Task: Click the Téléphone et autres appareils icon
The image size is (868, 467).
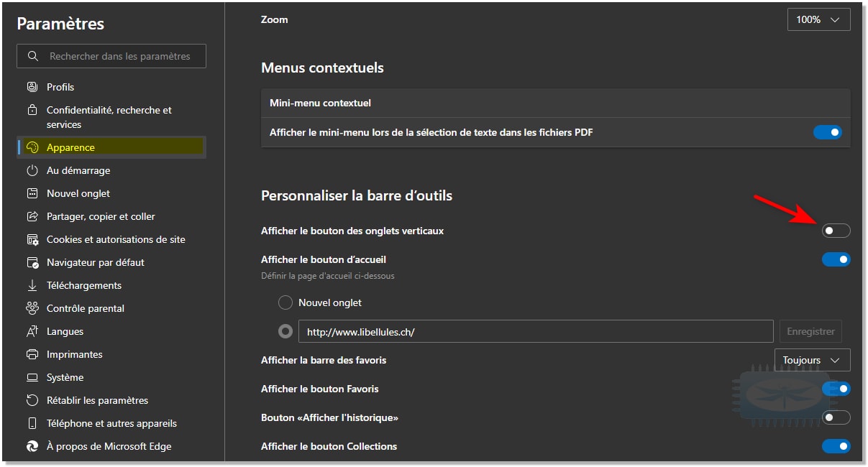Action: (32, 423)
